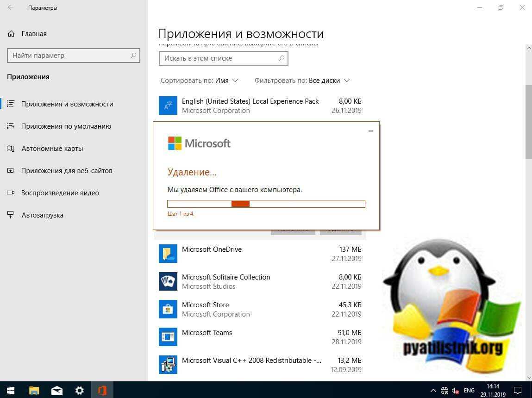Click the Искать в этом списке field
Image resolution: width=532 pixels, height=398 pixels.
coord(218,58)
